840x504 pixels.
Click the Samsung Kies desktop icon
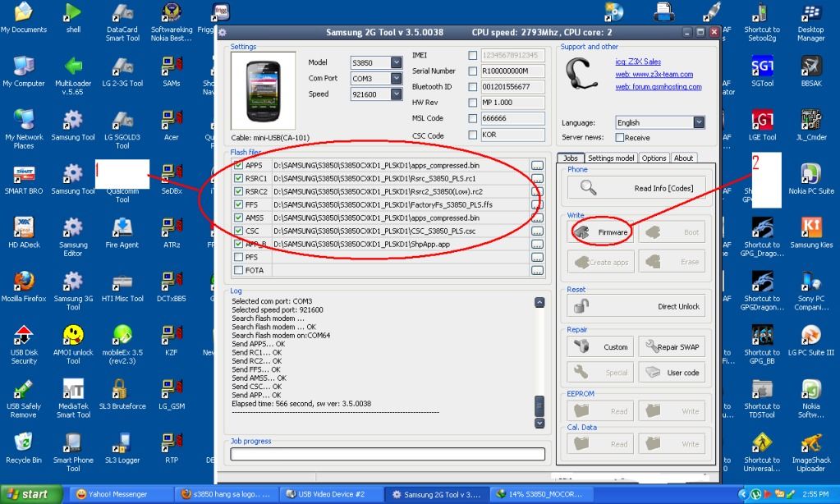tap(811, 233)
